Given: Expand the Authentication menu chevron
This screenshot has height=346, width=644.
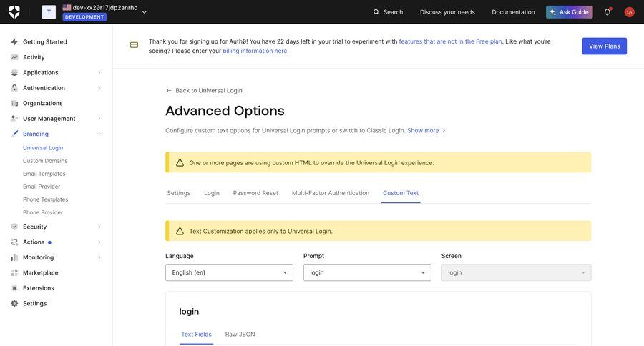Looking at the screenshot, I should point(99,88).
